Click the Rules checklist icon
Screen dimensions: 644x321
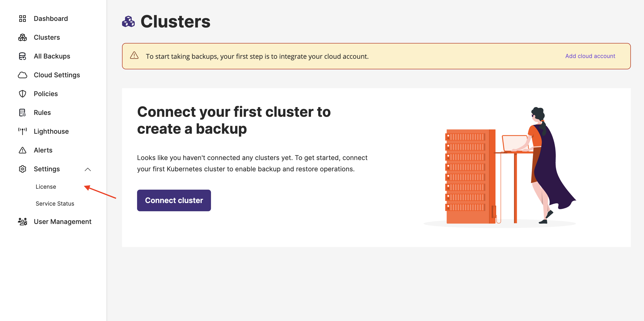point(23,112)
